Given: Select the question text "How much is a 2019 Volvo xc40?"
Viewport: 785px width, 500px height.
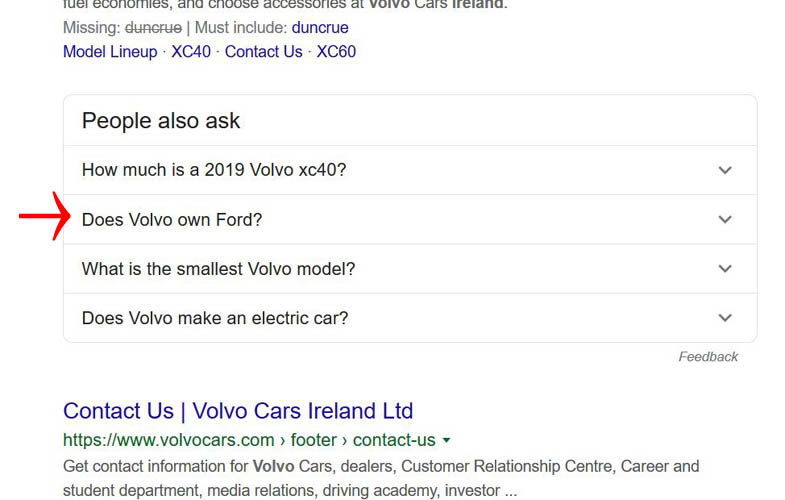Looking at the screenshot, I should [x=214, y=170].
